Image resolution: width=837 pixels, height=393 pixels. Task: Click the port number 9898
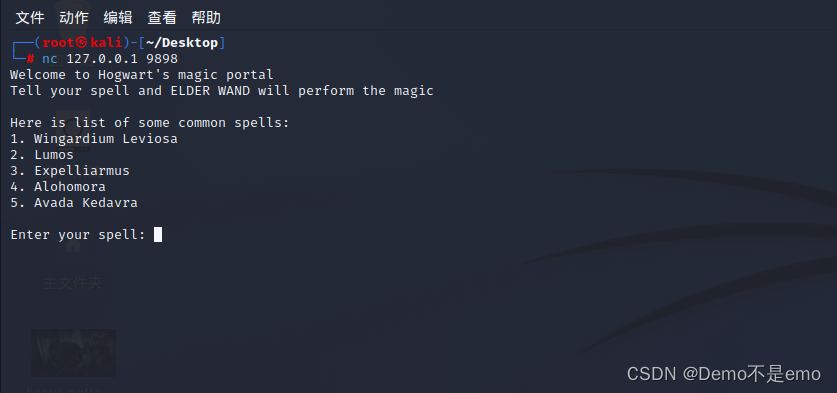[x=162, y=59]
